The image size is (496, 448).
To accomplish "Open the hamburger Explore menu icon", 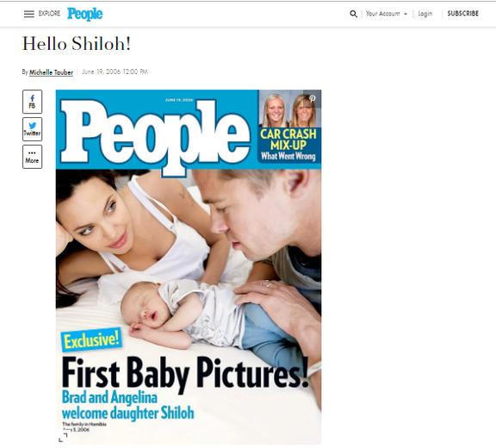I will tap(28, 14).
